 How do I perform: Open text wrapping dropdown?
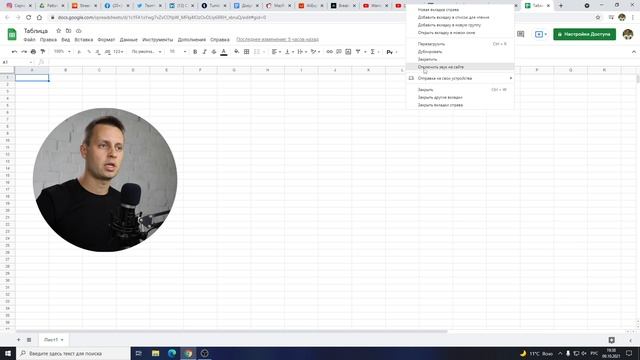coord(302,52)
